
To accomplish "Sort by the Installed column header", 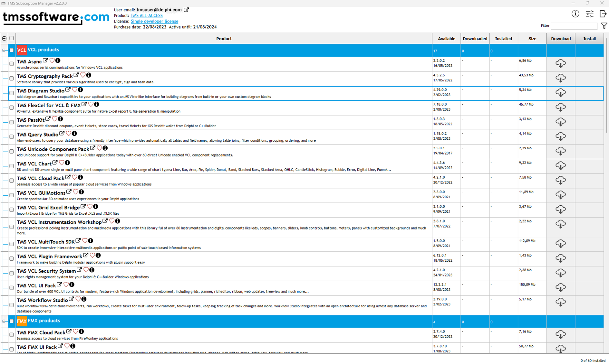I will (x=504, y=39).
